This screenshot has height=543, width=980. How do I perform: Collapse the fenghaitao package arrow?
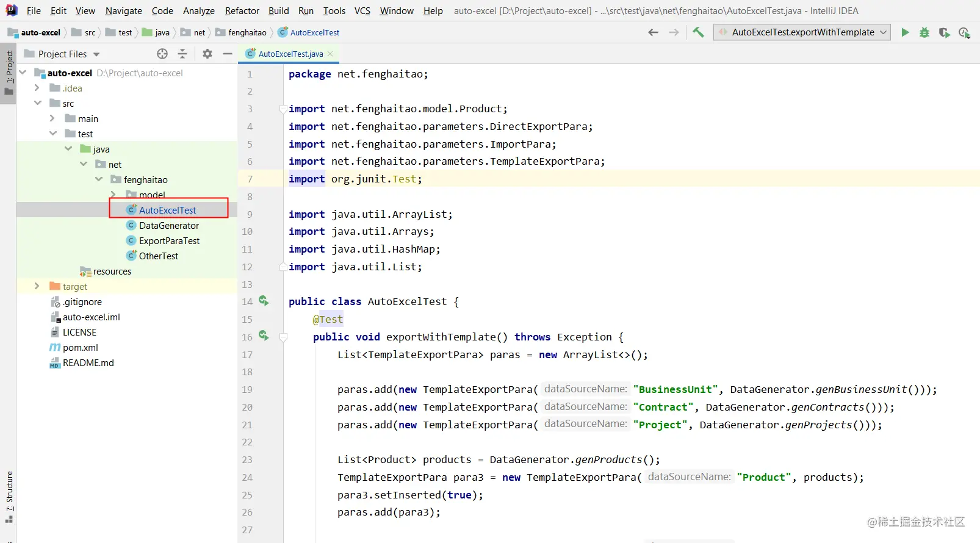pyautogui.click(x=99, y=179)
